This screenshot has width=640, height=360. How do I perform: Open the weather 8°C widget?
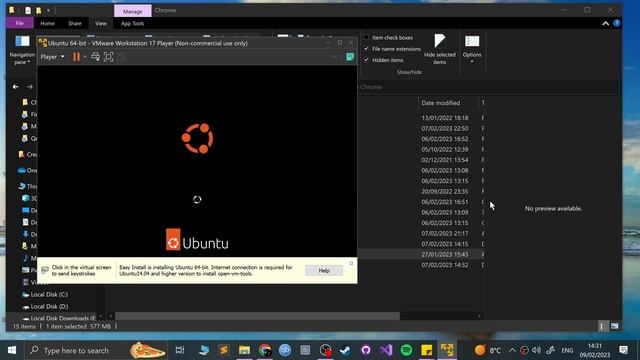pos(488,350)
